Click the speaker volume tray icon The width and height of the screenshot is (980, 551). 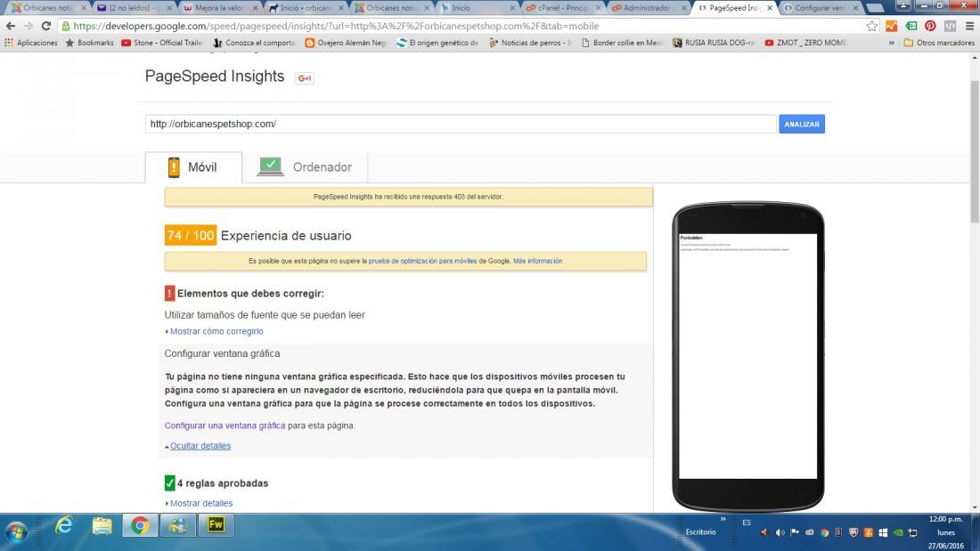pos(780,533)
